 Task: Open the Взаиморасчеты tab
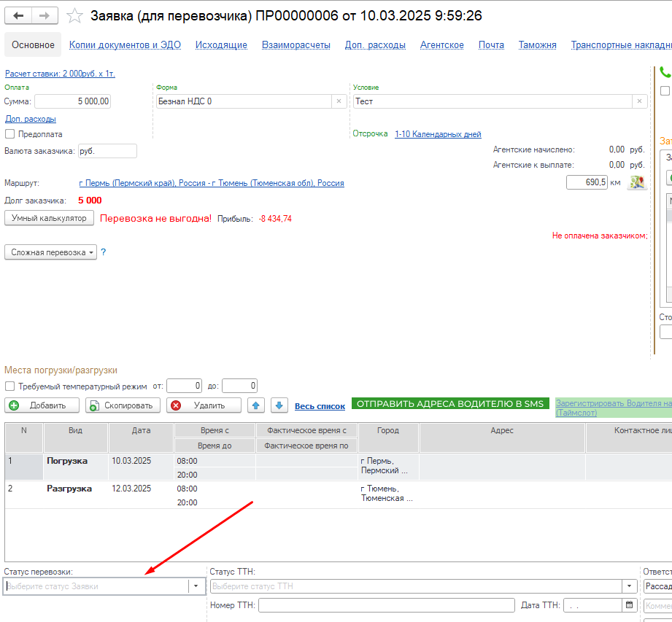pos(296,45)
